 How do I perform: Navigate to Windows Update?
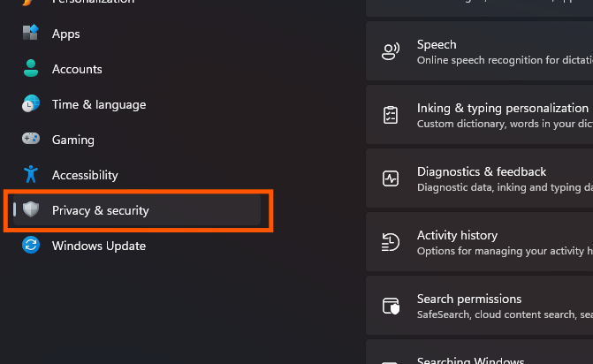(x=99, y=246)
